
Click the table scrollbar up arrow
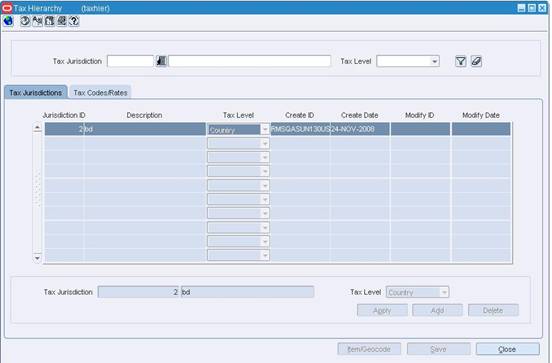[37, 127]
